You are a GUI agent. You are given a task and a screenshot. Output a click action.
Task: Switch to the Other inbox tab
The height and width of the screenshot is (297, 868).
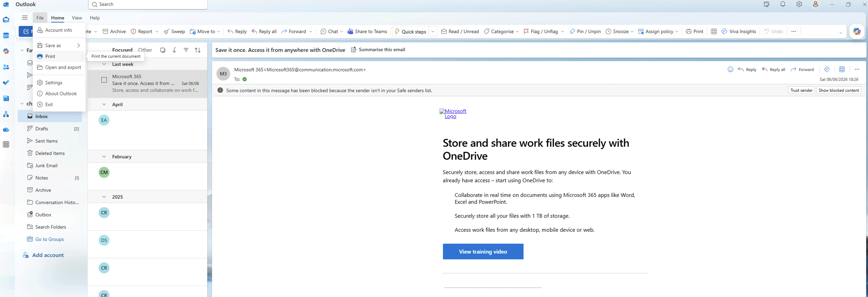click(145, 50)
